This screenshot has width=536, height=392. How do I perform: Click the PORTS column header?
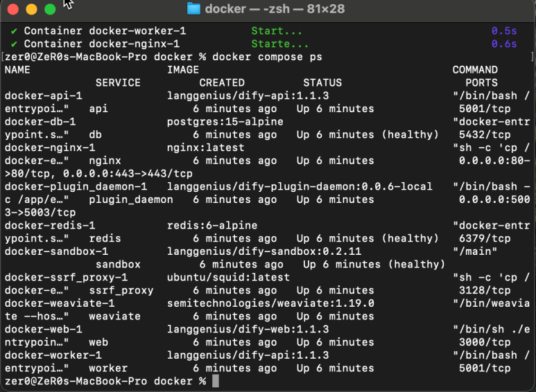click(x=482, y=82)
